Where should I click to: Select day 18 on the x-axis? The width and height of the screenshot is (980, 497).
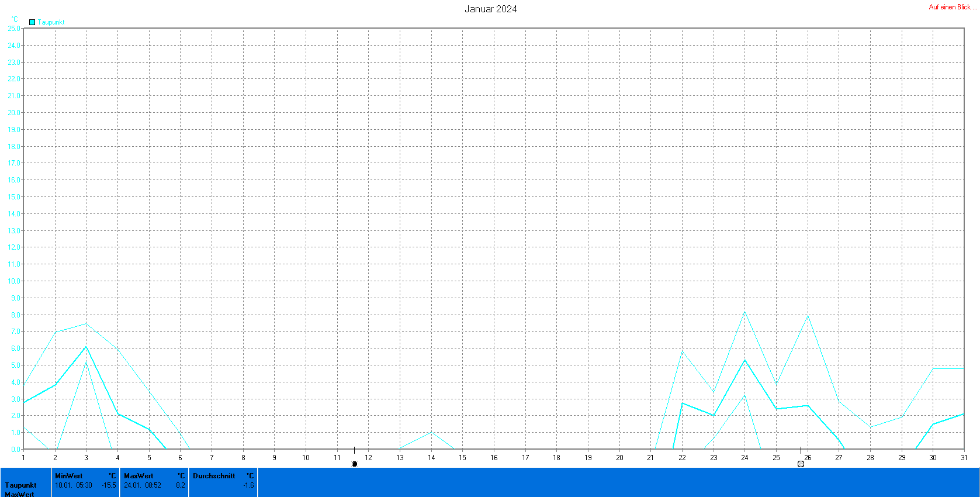click(556, 458)
